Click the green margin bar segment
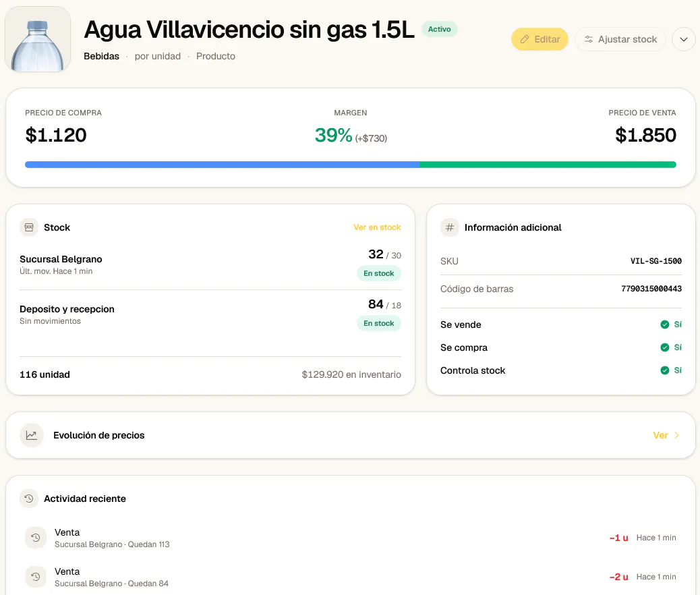Image resolution: width=700 pixels, height=595 pixels. tap(548, 165)
